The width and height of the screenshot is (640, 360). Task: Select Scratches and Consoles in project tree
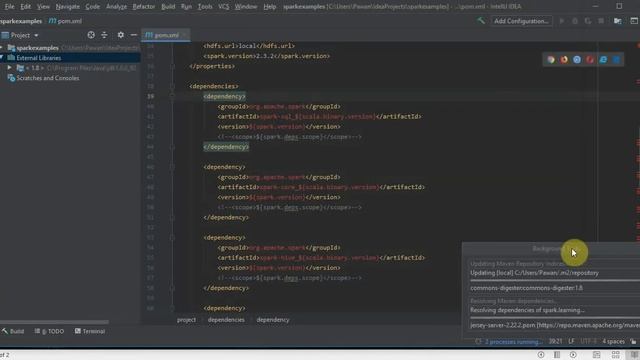point(48,78)
